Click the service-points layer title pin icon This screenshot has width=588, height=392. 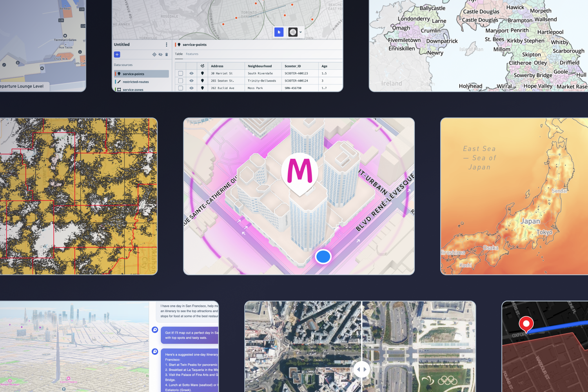[x=179, y=45]
